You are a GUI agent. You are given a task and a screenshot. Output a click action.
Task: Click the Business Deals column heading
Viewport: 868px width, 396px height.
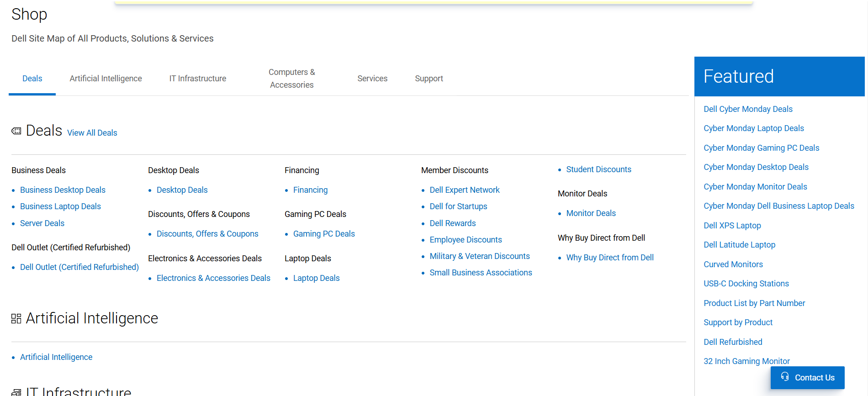tap(38, 170)
